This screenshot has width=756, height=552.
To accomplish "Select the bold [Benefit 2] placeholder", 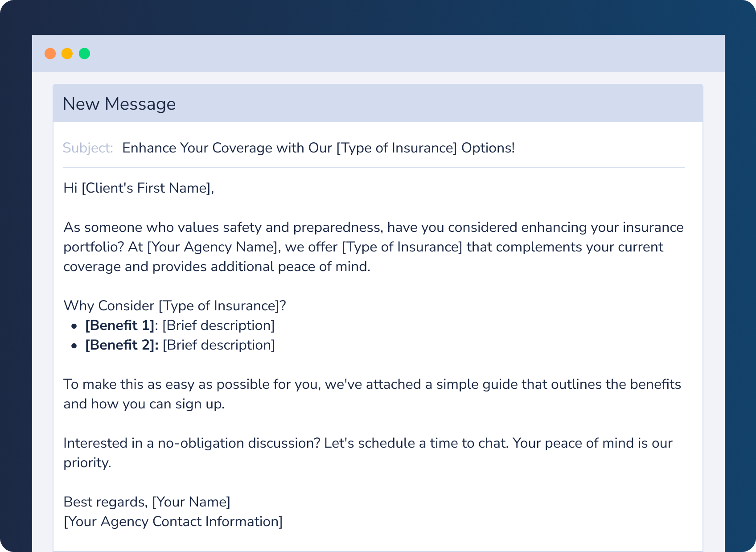I will 119,345.
